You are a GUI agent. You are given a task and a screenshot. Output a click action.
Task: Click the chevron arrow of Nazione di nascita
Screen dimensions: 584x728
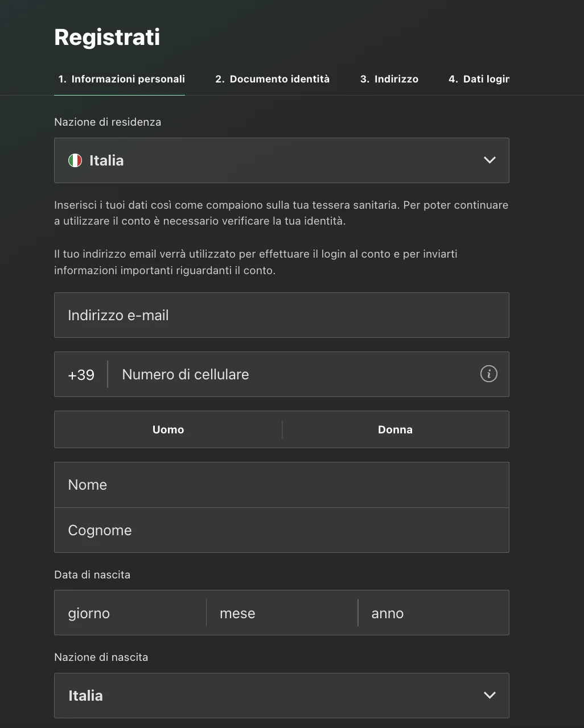489,695
